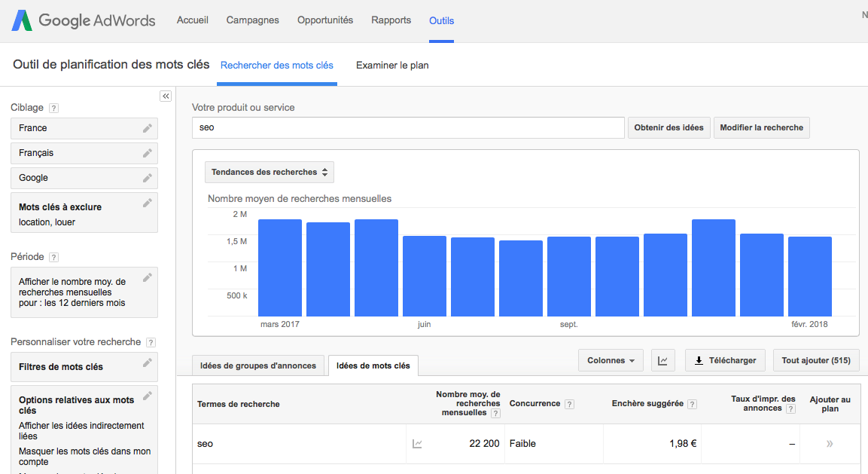Click Modifier la recherche button
This screenshot has width=868, height=474.
761,127
